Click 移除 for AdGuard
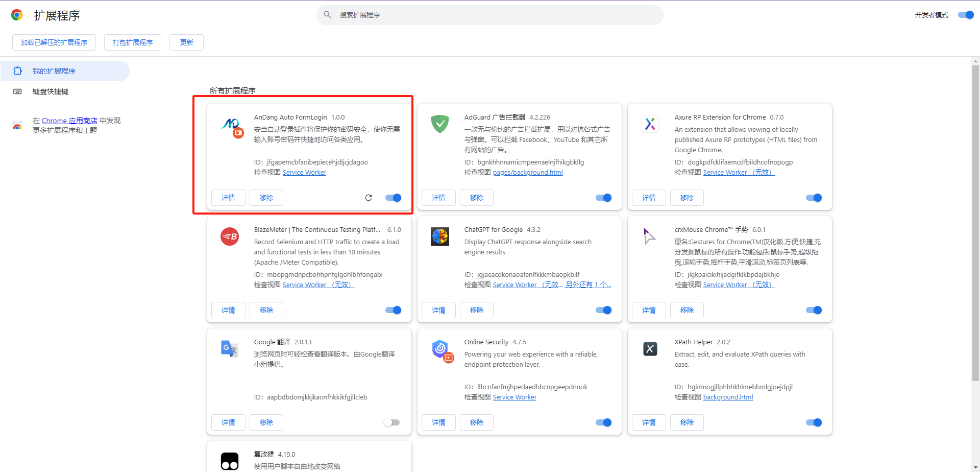 (477, 198)
